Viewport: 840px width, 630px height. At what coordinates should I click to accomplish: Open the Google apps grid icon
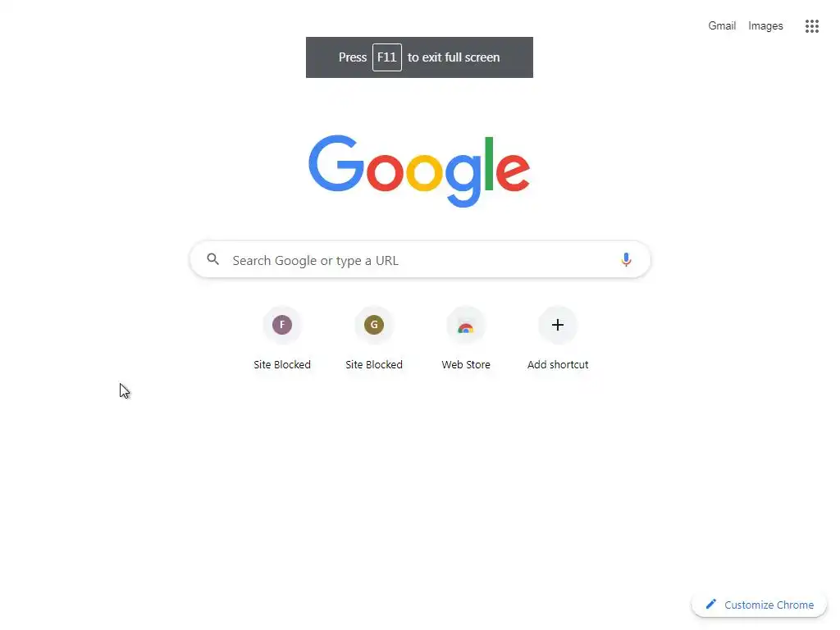(811, 25)
